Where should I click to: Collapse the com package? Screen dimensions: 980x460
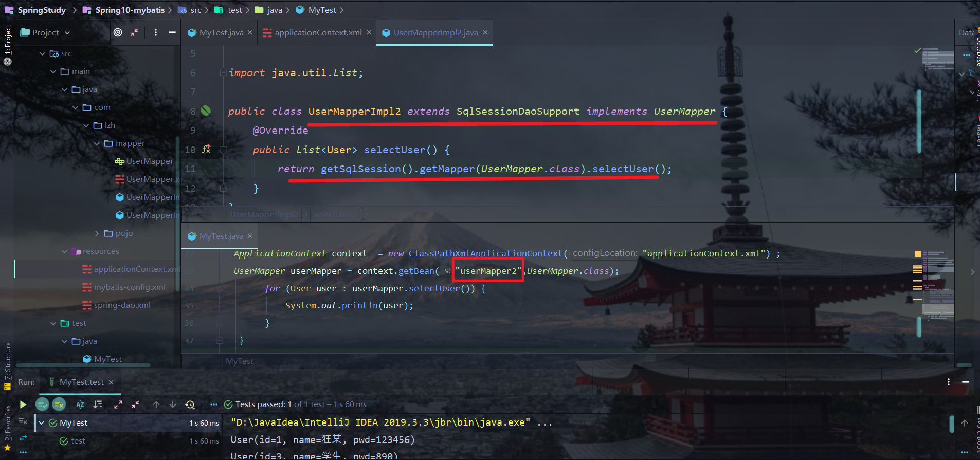[76, 107]
